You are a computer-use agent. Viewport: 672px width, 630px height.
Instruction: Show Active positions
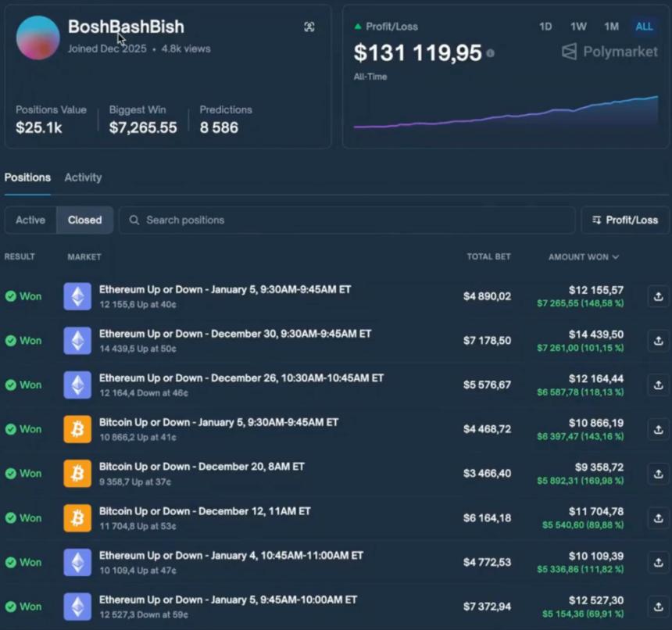click(30, 220)
